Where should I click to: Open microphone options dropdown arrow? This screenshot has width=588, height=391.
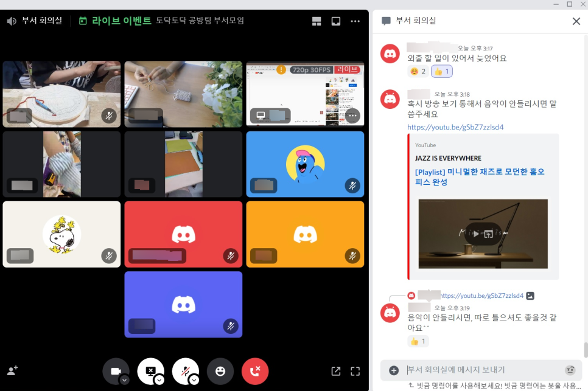(194, 380)
